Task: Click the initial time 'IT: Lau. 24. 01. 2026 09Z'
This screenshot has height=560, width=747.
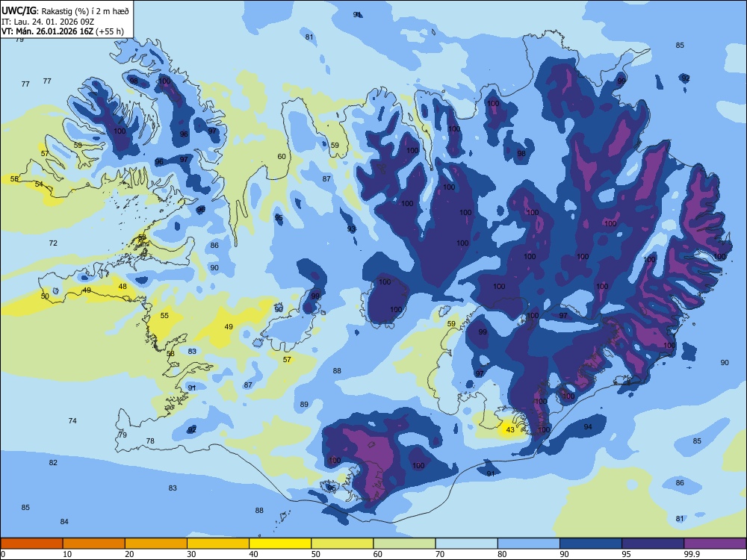Action: 48,22
